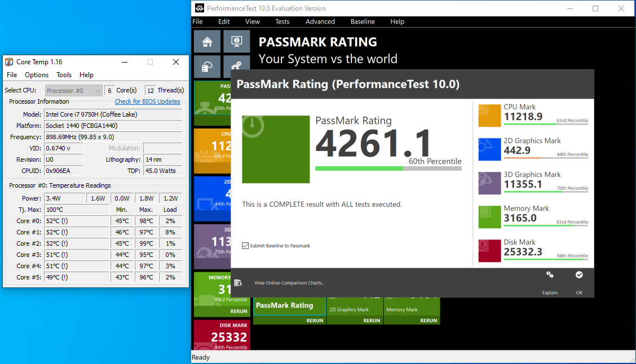Click the Disk Mark 25332 sidebar tile
Viewport: 636px width, 364px height.
pyautogui.click(x=222, y=335)
